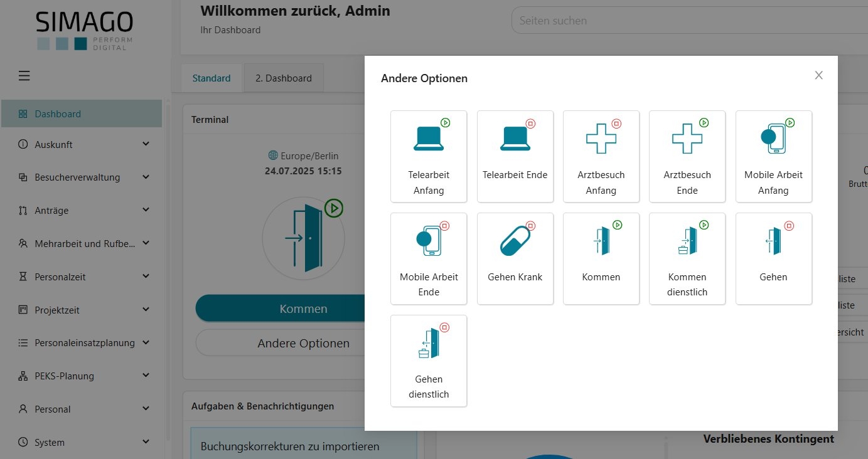Open Dashboard in the sidebar
The image size is (868, 459).
tap(82, 113)
